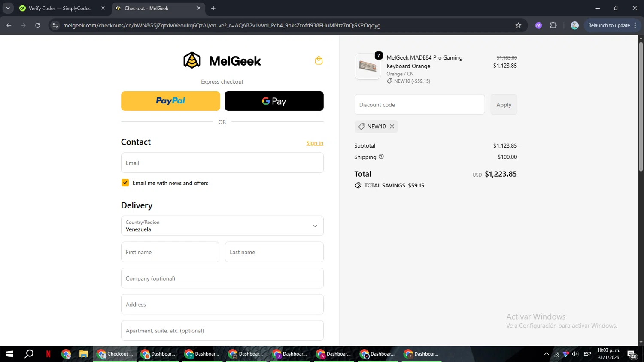644x362 pixels.
Task: Switch to Verify Codes — SimplyCodes tab
Action: 60,8
